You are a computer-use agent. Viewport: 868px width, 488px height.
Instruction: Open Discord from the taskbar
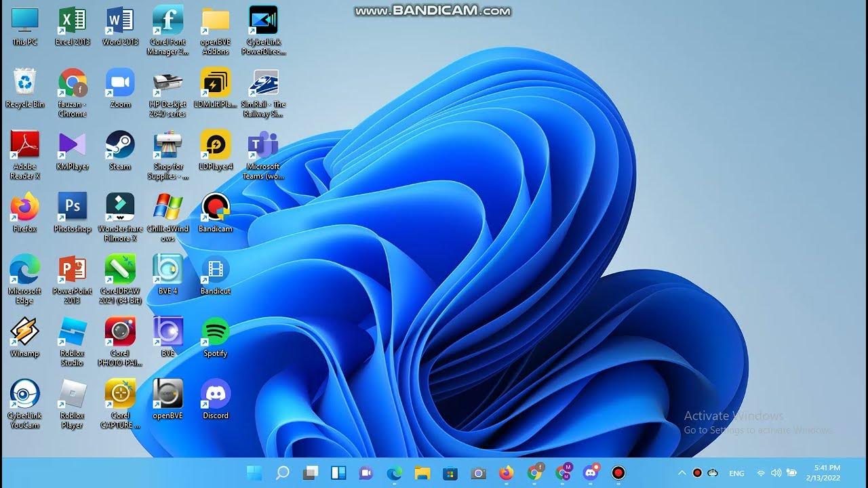point(591,472)
